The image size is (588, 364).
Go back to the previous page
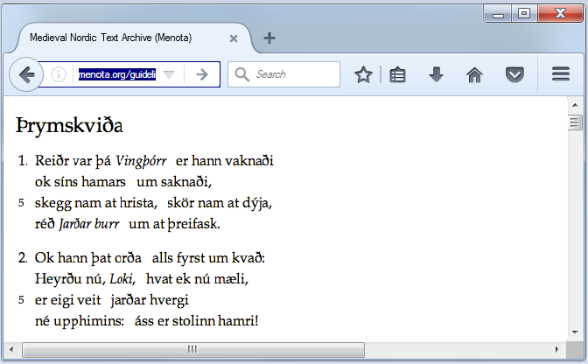(26, 75)
